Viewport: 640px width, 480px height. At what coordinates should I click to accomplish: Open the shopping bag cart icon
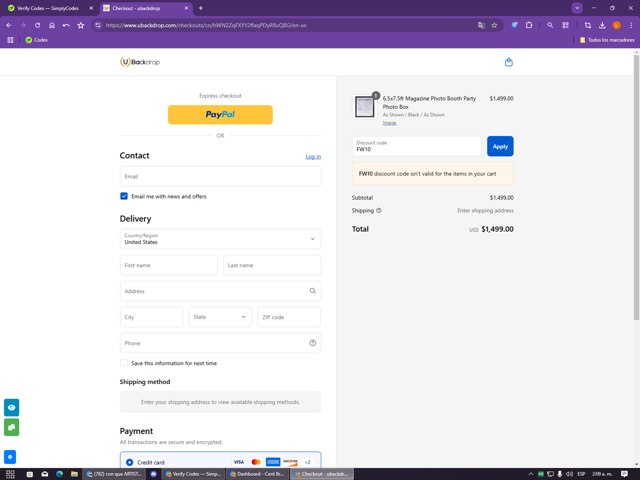coord(509,62)
